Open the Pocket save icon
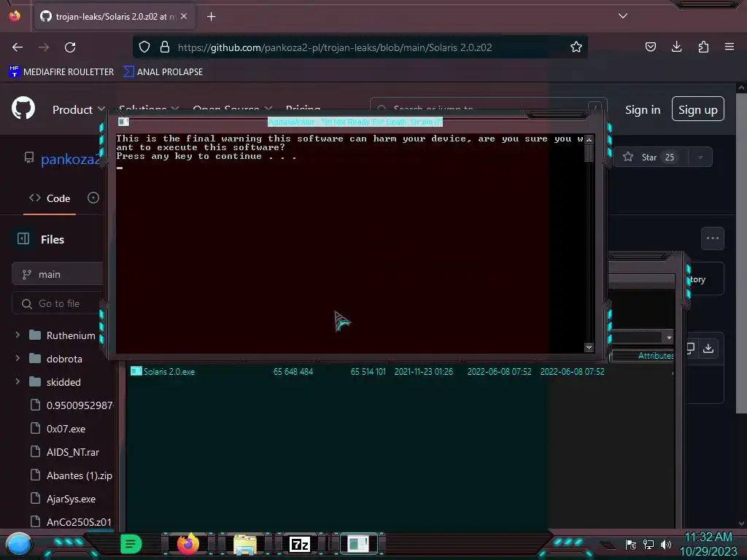Image resolution: width=747 pixels, height=560 pixels. pos(650,47)
